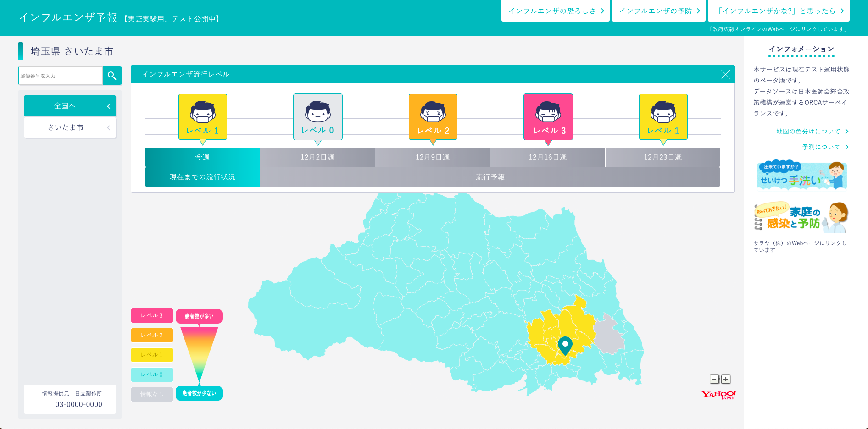Click the location pin on the map
868x429 pixels.
click(x=565, y=345)
